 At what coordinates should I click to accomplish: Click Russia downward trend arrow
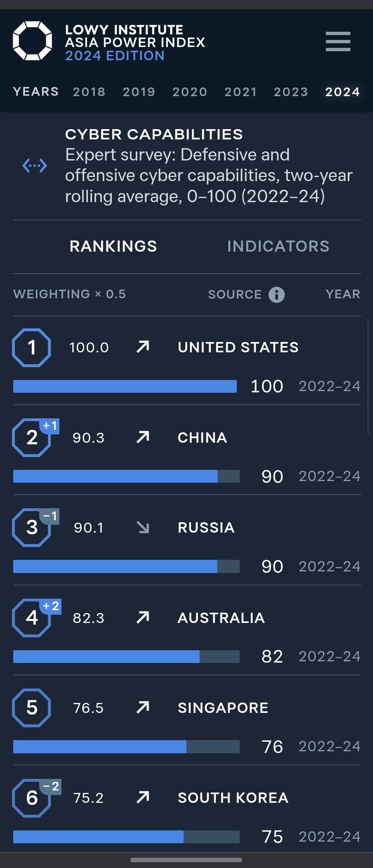click(x=143, y=527)
